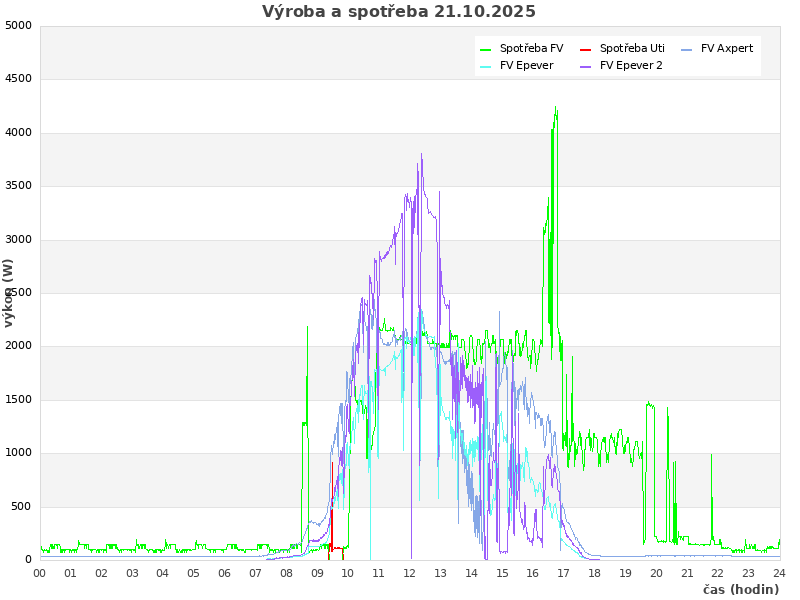Click the y-axis title výkon (W)
800x600 pixels.
coord(9,292)
